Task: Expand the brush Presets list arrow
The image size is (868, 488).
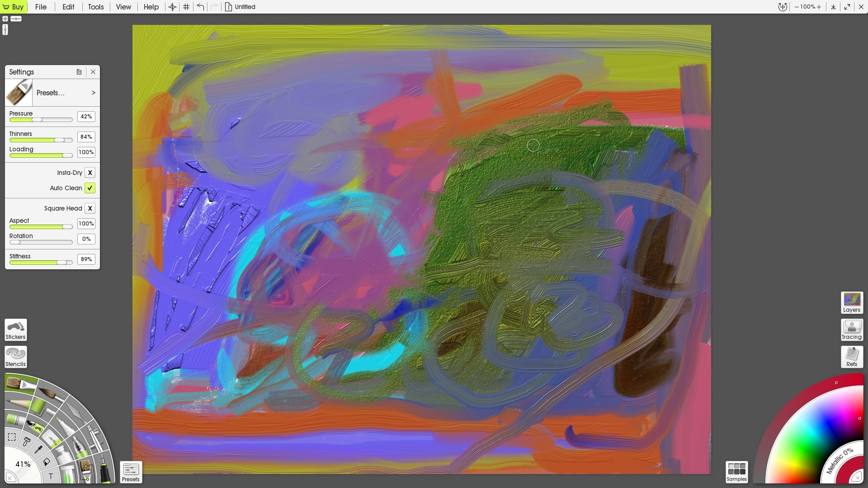Action: [x=93, y=93]
